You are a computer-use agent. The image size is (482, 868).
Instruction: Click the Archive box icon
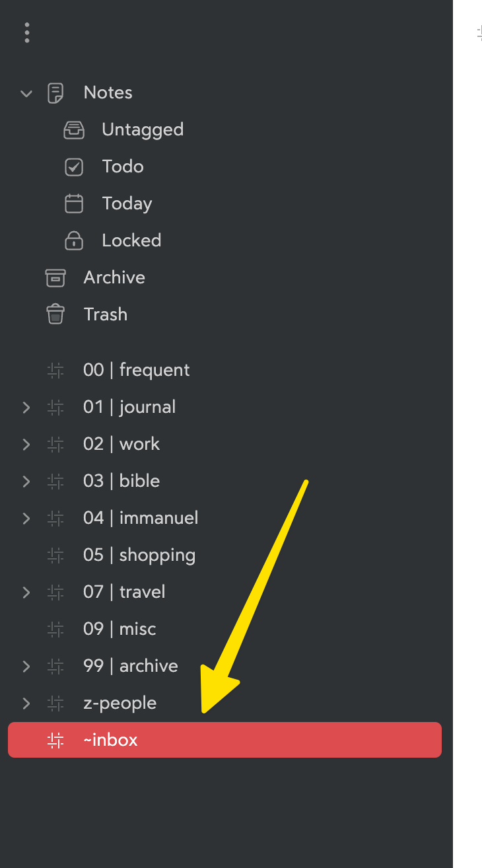[55, 277]
